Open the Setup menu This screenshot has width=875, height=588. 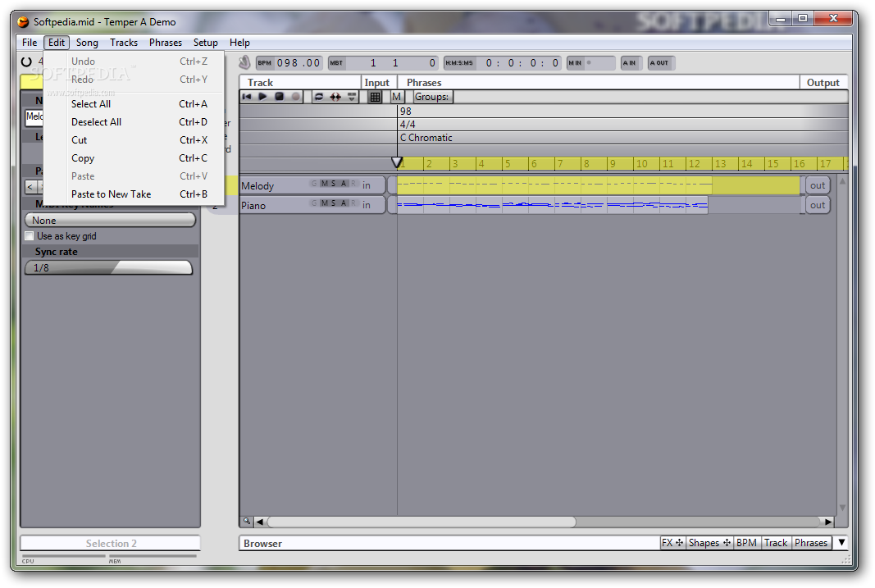(205, 43)
